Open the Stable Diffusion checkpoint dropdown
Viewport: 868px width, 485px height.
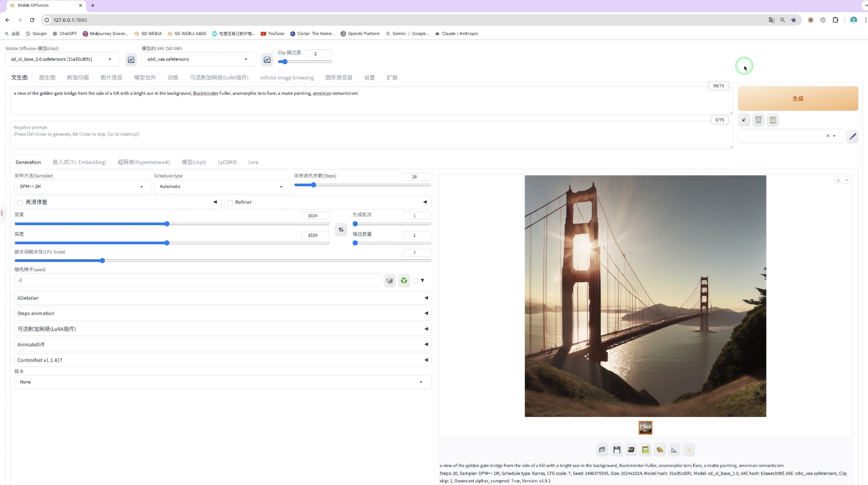[x=62, y=59]
